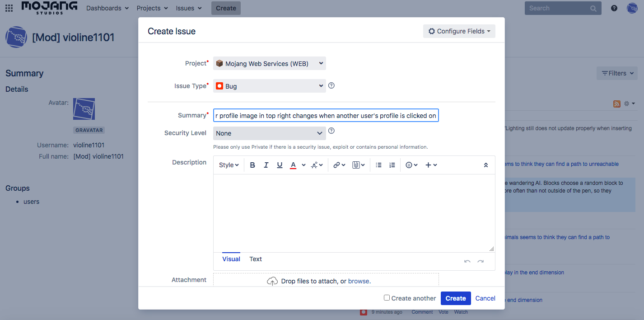Open the Project dropdown selector

tap(270, 64)
